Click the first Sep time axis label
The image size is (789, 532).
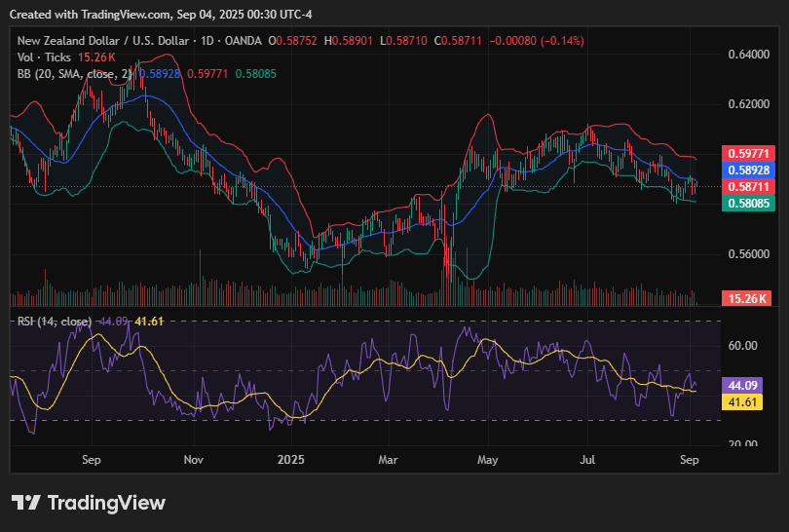click(x=92, y=460)
